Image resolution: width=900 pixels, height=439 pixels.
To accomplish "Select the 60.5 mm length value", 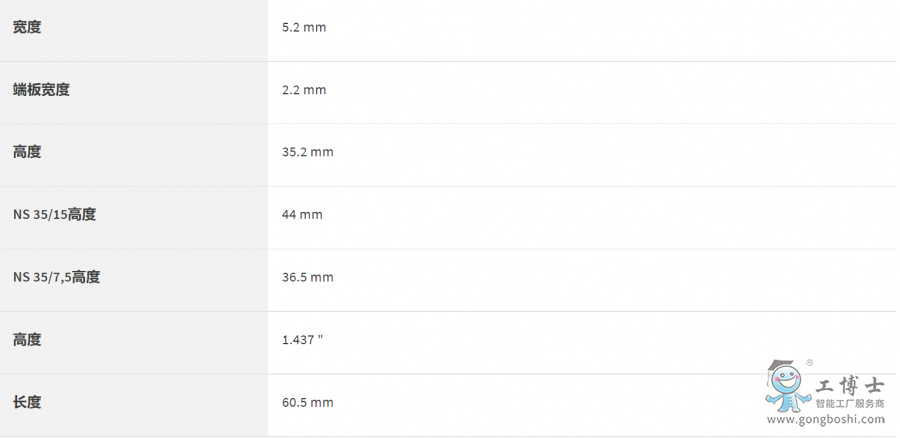I will click(307, 402).
